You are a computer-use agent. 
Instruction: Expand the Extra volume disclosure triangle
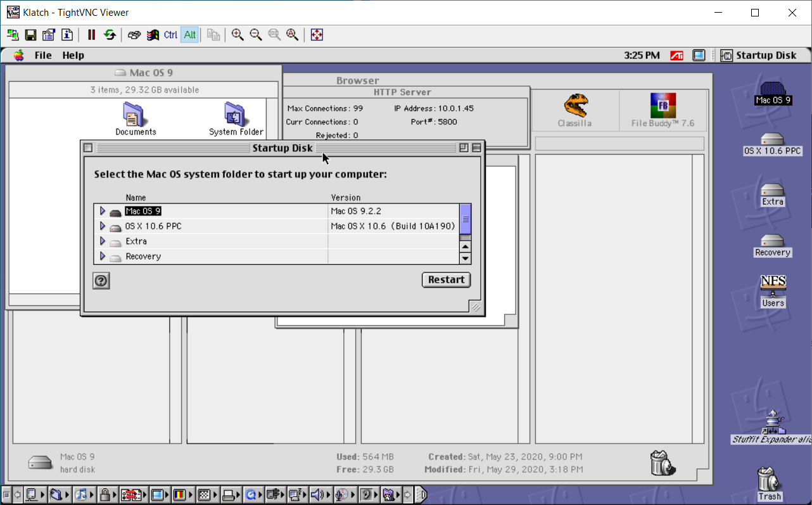pos(102,241)
